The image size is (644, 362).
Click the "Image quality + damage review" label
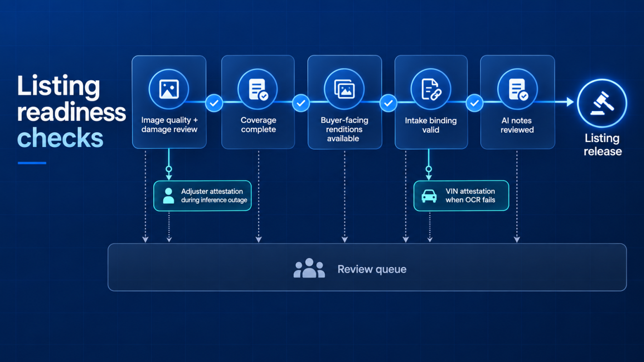pyautogui.click(x=169, y=125)
